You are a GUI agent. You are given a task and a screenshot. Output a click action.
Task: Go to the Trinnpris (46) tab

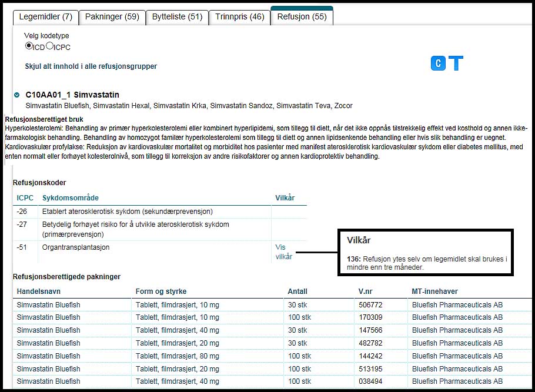tap(239, 17)
